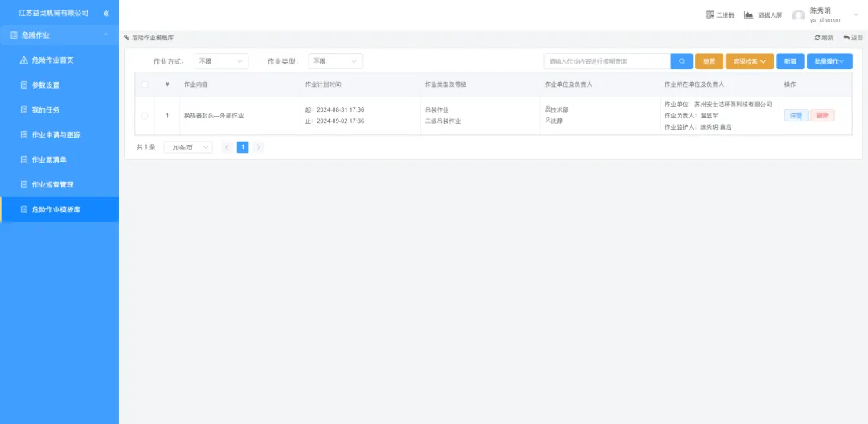Open the 作业方式 dropdown

221,61
